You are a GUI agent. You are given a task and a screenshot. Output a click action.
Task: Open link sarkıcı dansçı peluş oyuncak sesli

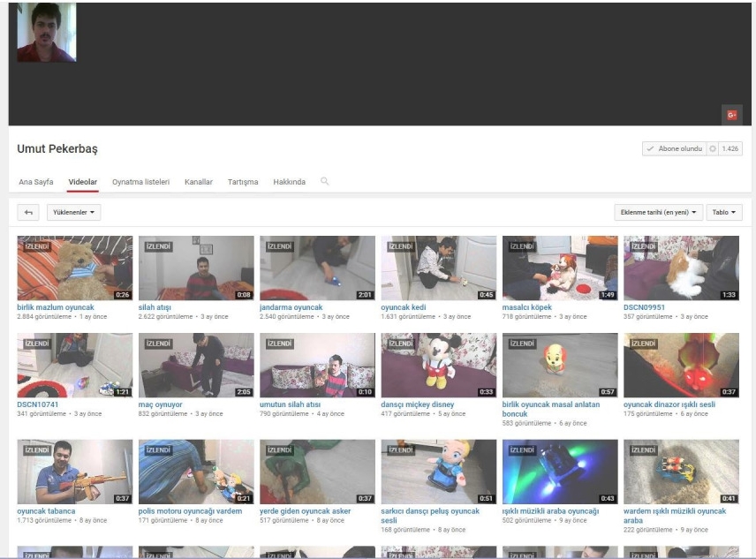coord(430,516)
